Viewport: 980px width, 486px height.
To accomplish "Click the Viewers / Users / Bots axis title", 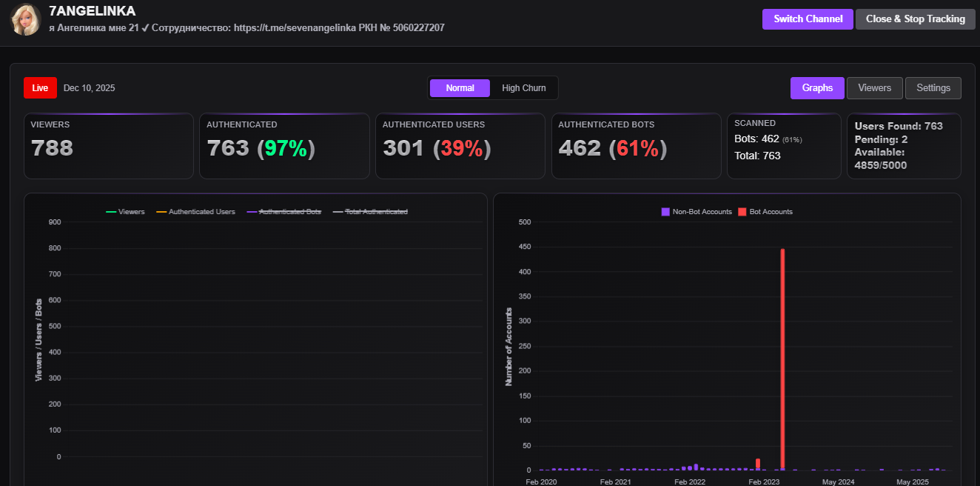I will [x=38, y=339].
